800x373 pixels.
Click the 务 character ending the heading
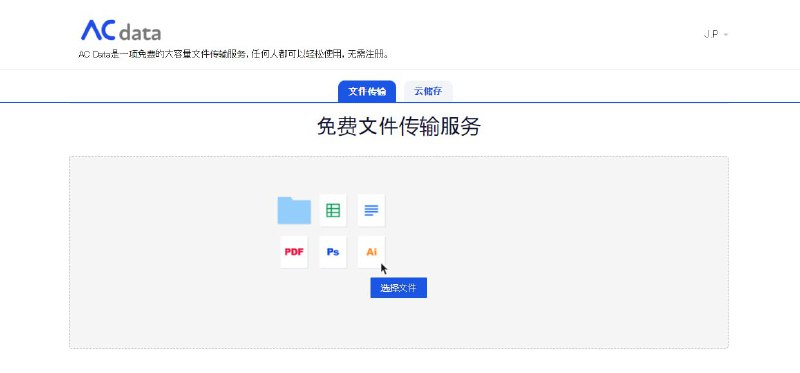click(x=470, y=127)
